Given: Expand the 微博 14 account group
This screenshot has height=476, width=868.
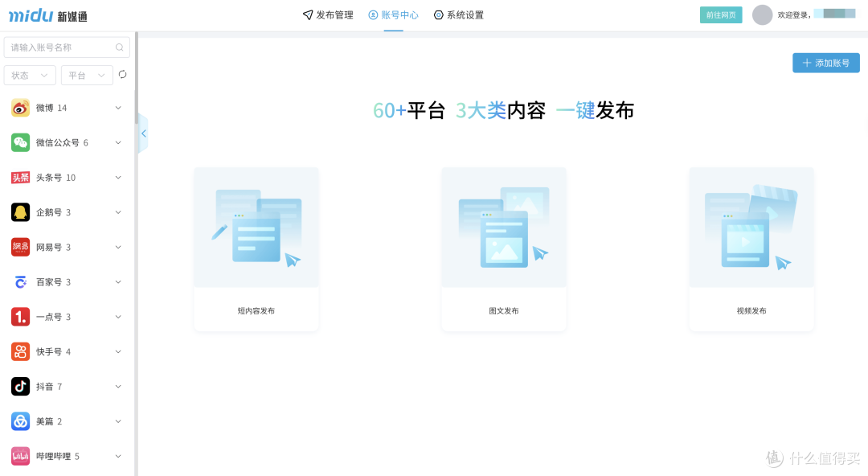Looking at the screenshot, I should [118, 108].
